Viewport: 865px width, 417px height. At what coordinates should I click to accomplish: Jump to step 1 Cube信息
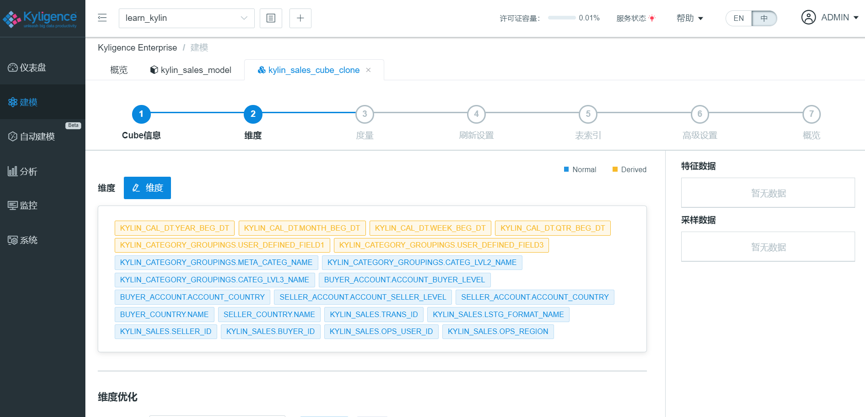tap(141, 115)
